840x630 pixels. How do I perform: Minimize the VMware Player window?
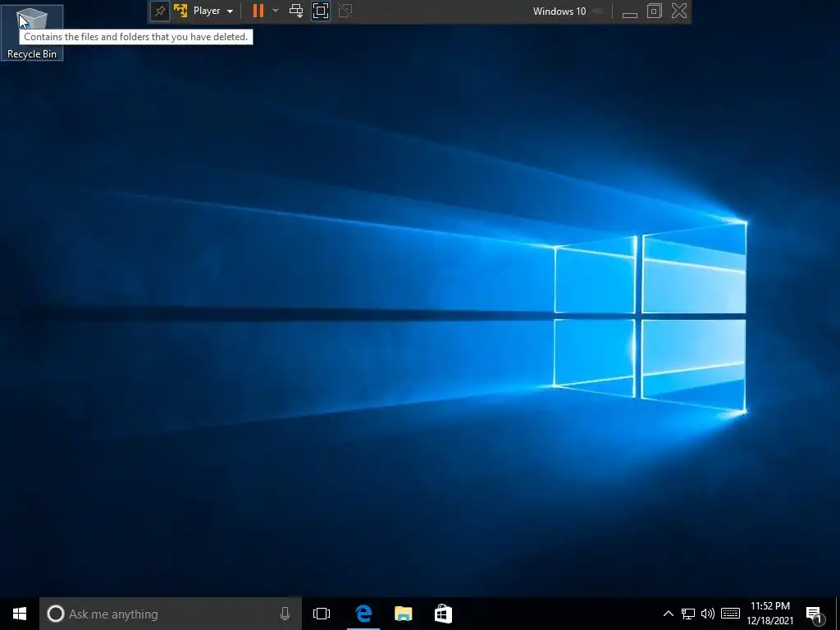coord(629,14)
